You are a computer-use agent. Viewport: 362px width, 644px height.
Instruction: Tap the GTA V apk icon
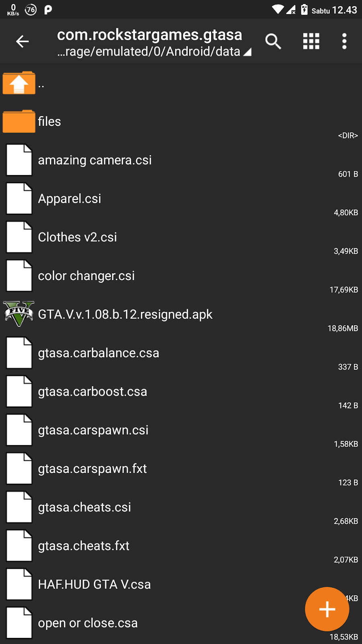coord(19,314)
